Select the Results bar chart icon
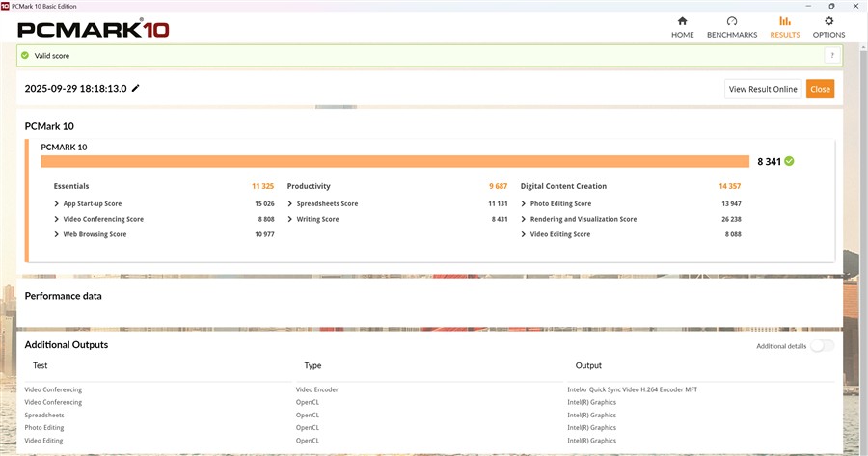Screen dimensions: 868x456 coord(784,21)
